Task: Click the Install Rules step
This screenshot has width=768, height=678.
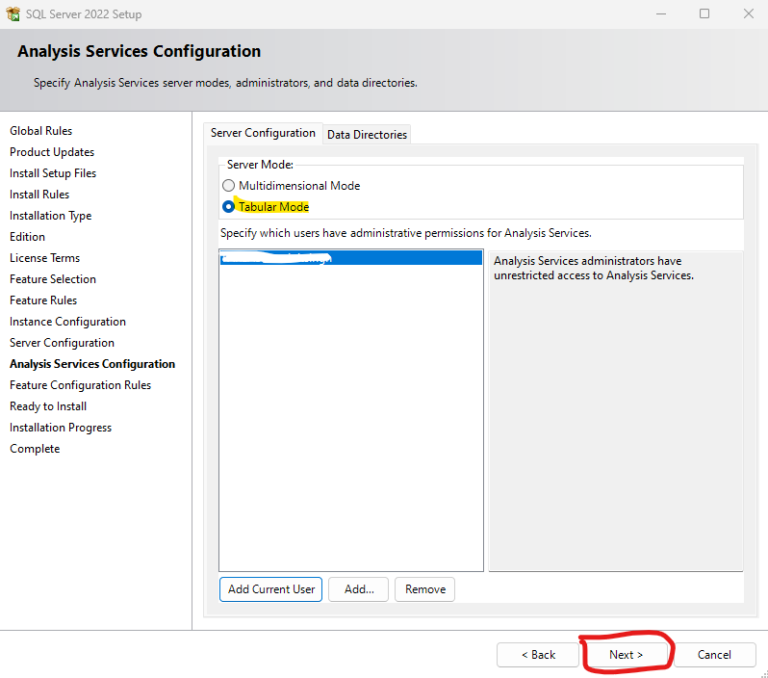Action: pos(40,194)
